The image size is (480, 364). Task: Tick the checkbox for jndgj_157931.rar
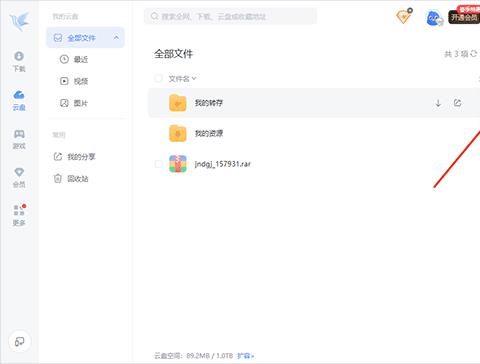click(x=158, y=164)
